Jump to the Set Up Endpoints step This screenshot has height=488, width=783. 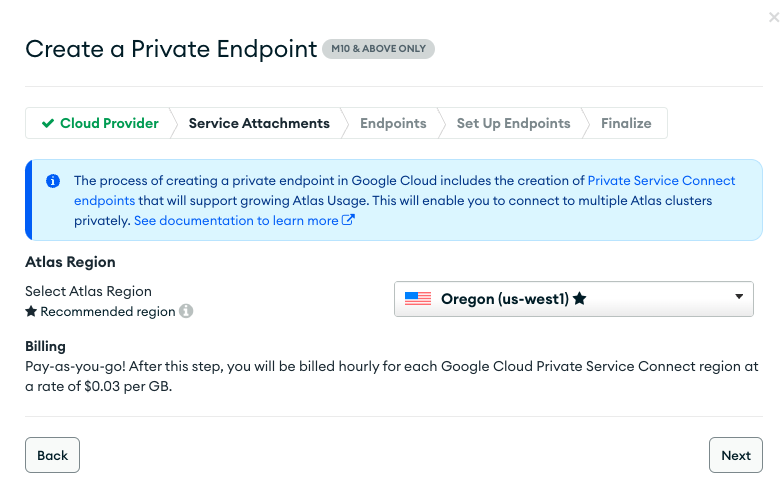[513, 124]
